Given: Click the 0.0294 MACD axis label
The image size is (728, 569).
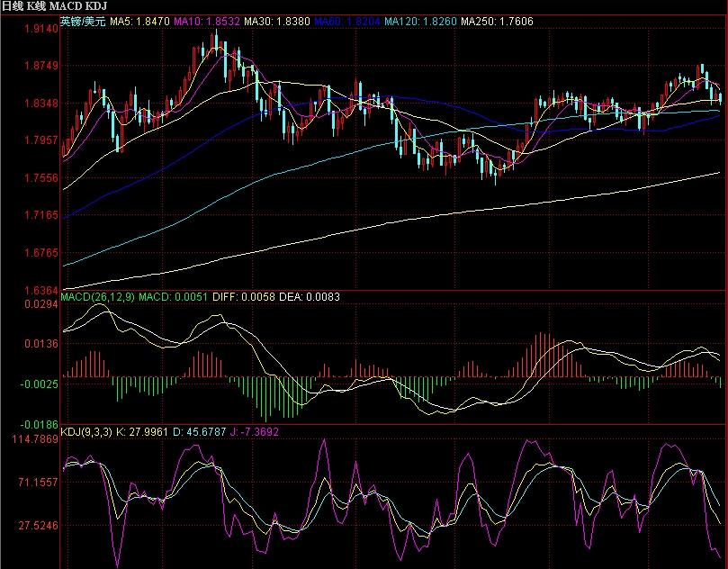Looking at the screenshot, I should coord(40,305).
